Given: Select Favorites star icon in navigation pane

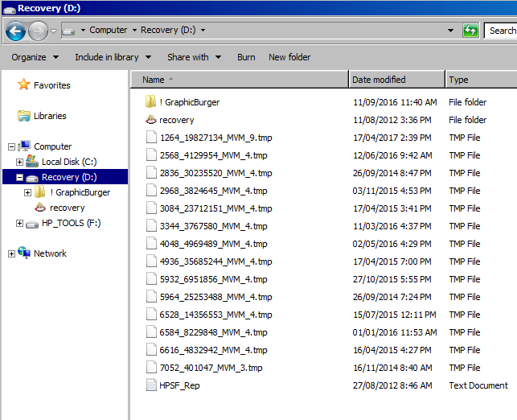Looking at the screenshot, I should point(24,84).
